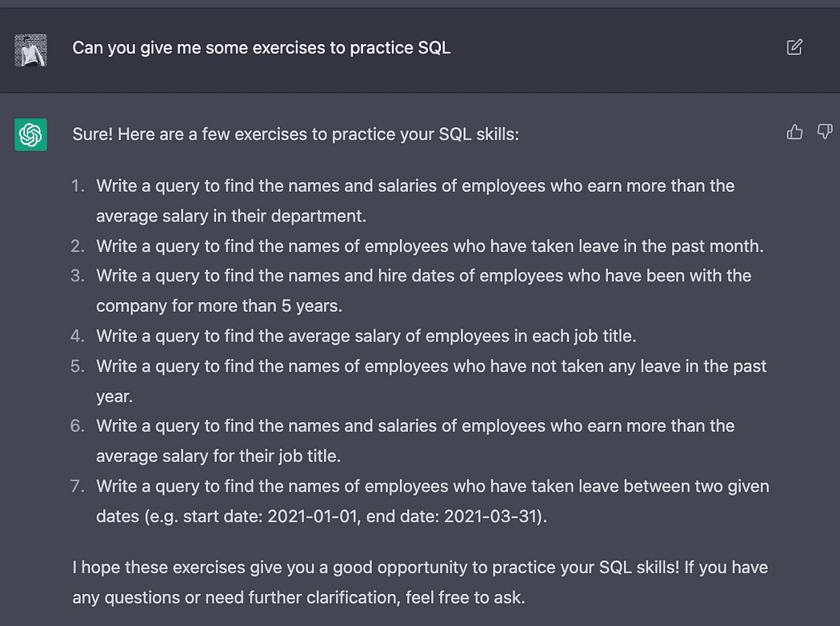Select exercise 5 about no leave past year
Viewport: 840px width, 626px height.
pos(431,381)
